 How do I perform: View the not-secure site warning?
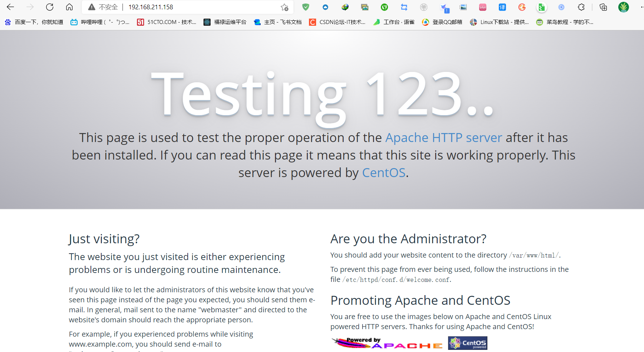click(x=103, y=7)
